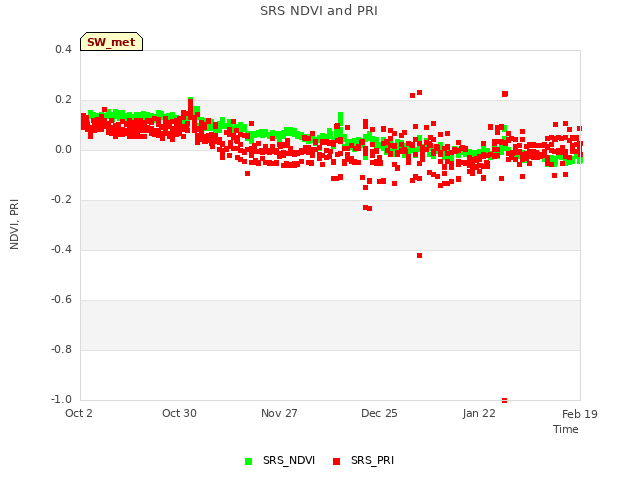Click the 0.0 y-axis tick label
This screenshot has width=640, height=480.
click(x=63, y=150)
